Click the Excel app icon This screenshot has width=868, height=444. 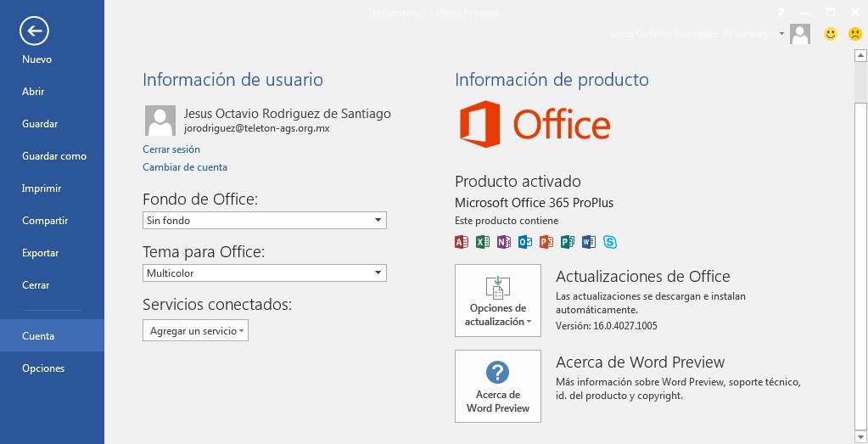tap(483, 242)
